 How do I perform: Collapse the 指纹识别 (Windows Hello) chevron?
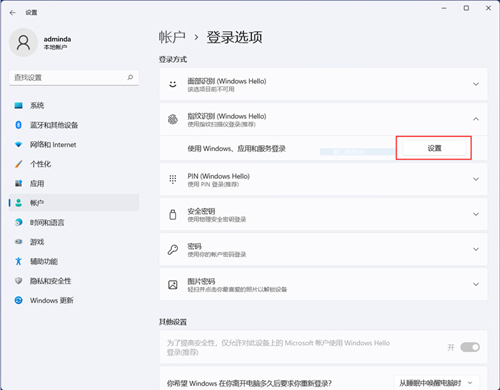click(x=476, y=119)
